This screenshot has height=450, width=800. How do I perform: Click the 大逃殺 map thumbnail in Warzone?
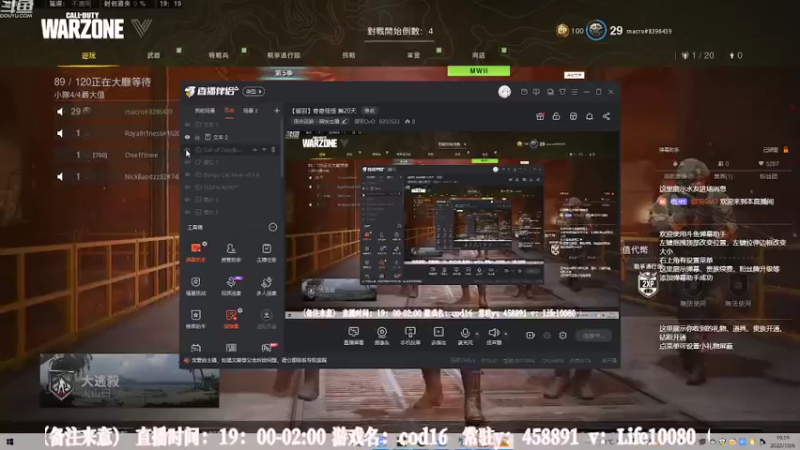point(130,381)
